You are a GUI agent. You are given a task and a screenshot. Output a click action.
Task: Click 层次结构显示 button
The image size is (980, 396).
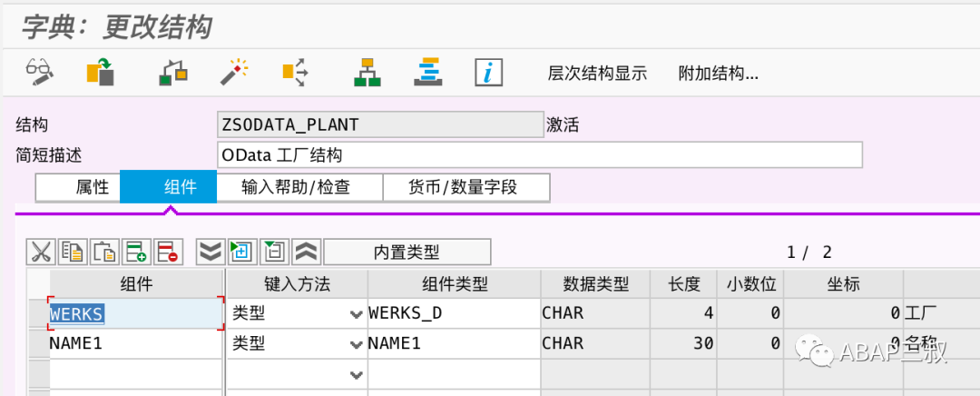597,74
